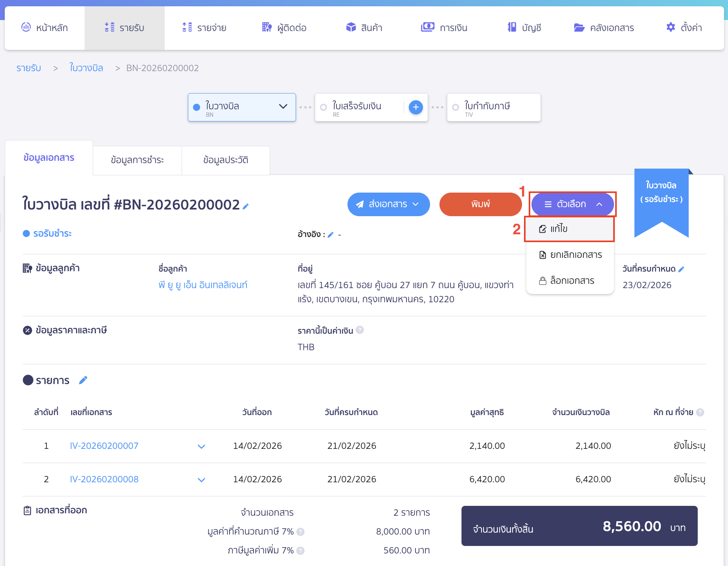Select the ใบกำกับภาษี TIV step
This screenshot has height=566, width=728.
pos(493,107)
